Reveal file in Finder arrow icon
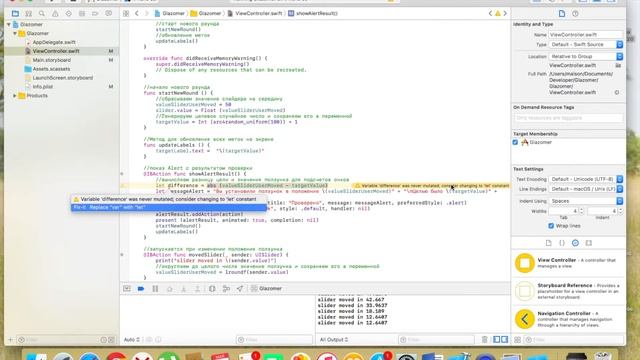Viewport: 640px width, 360px height. pos(617,93)
